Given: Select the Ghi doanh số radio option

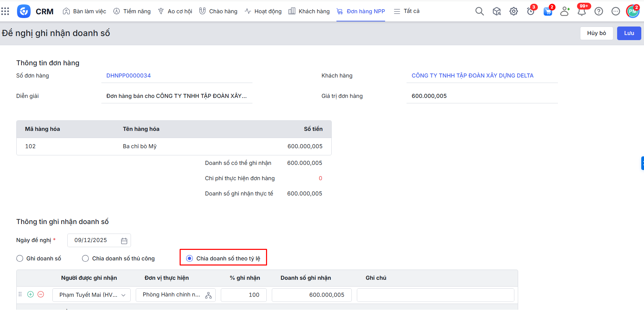Looking at the screenshot, I should (20, 258).
